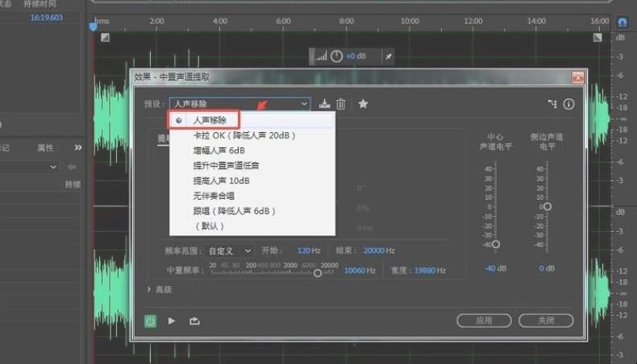Click the 12:00 mark on timeline ruler
This screenshot has height=364, width=637.
click(473, 21)
